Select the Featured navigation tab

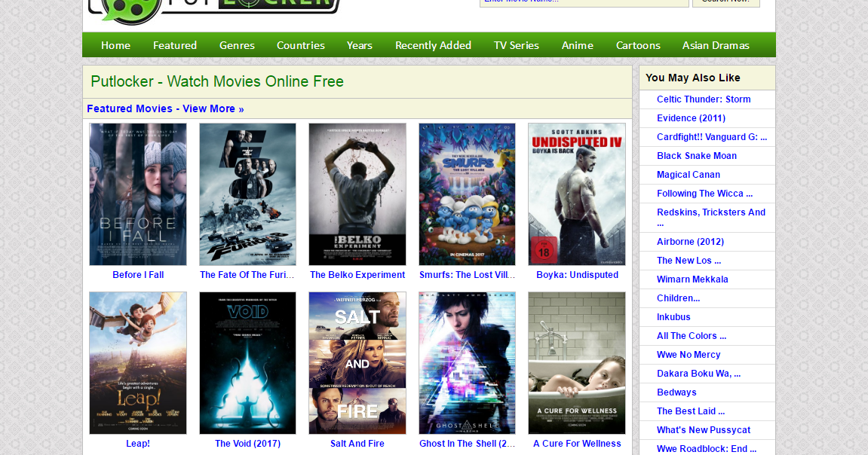(174, 45)
